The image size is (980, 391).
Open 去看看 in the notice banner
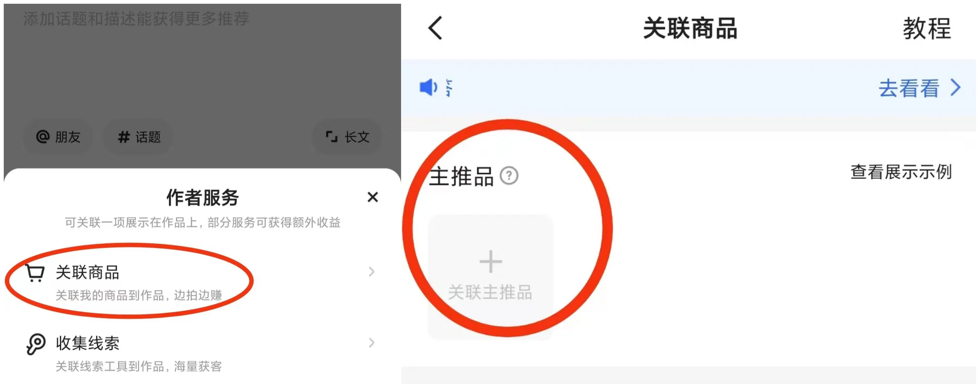[908, 88]
